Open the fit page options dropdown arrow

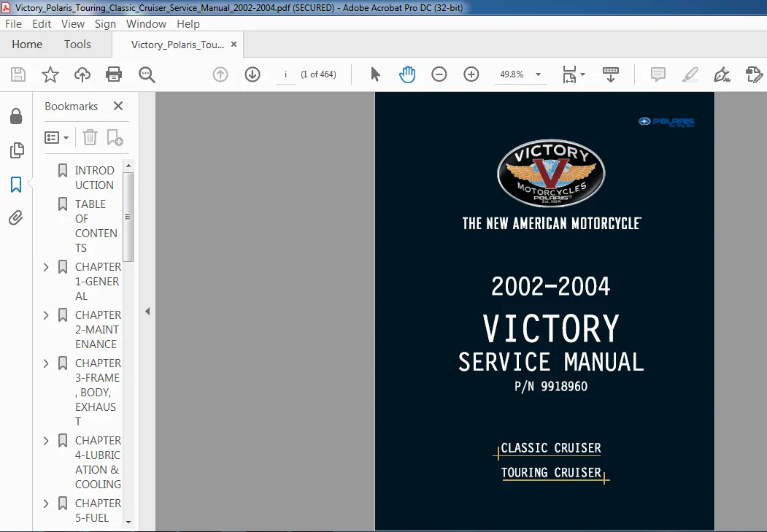click(582, 74)
